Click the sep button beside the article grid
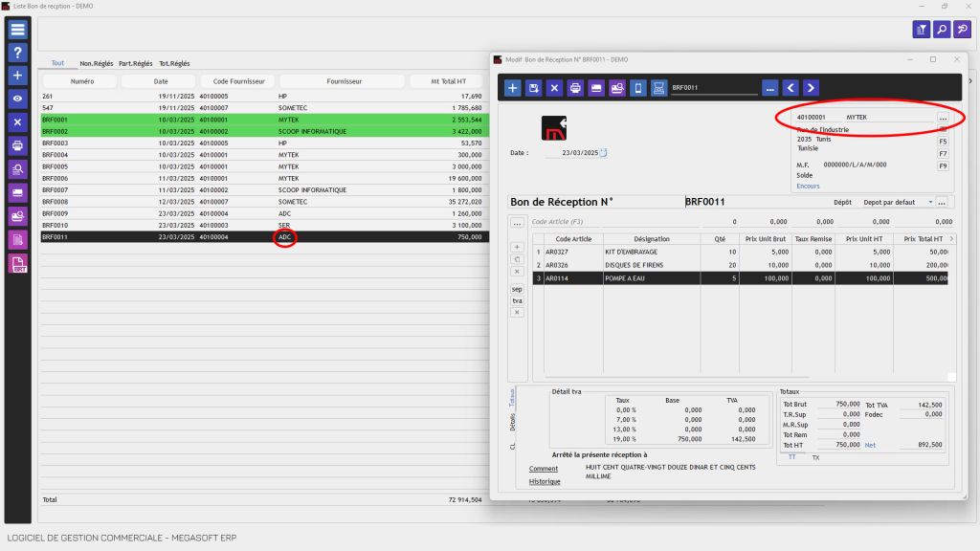Image resolution: width=980 pixels, height=551 pixels. pos(517,289)
